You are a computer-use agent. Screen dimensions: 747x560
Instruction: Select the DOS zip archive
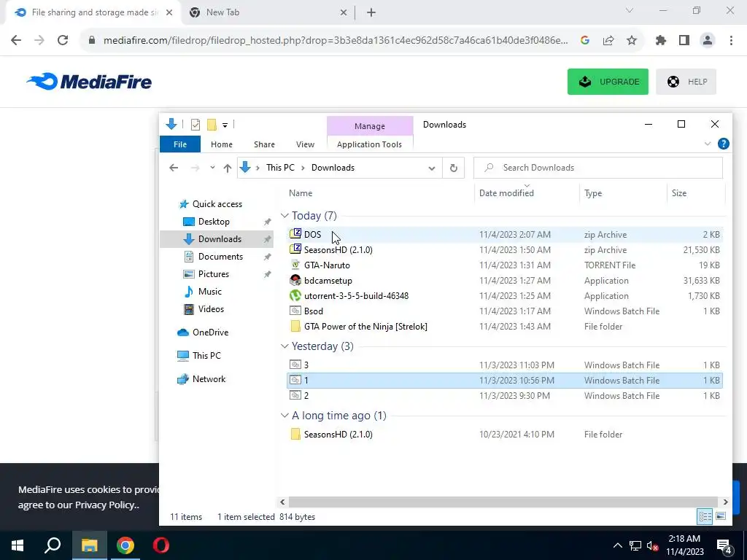(505, 234)
